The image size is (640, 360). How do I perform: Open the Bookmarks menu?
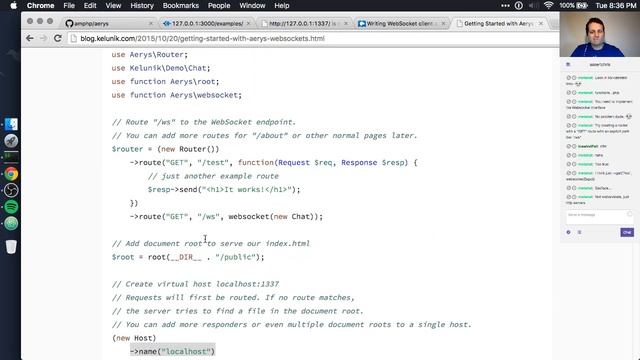(x=180, y=6)
